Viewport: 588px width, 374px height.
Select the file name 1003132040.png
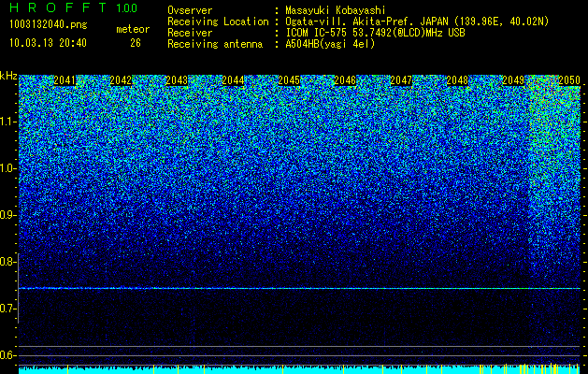(x=49, y=24)
